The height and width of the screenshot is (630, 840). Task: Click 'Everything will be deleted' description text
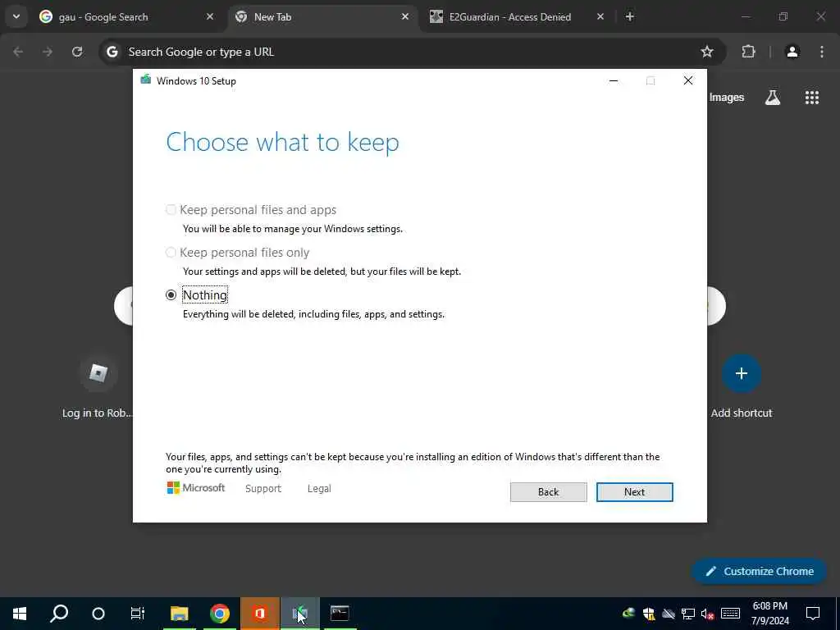point(313,314)
